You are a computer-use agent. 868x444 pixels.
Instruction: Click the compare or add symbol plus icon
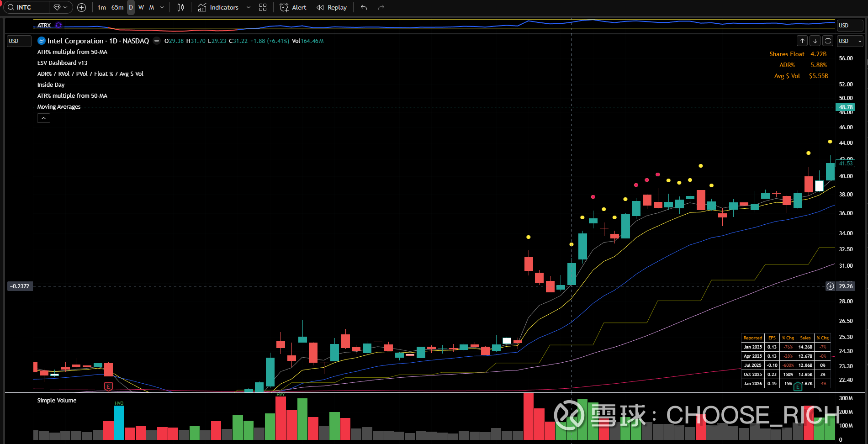82,7
